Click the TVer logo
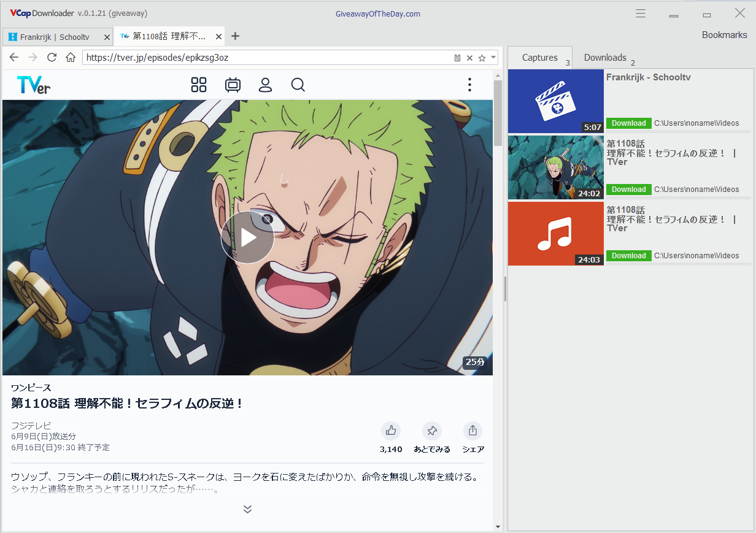The image size is (756, 533). click(x=34, y=85)
